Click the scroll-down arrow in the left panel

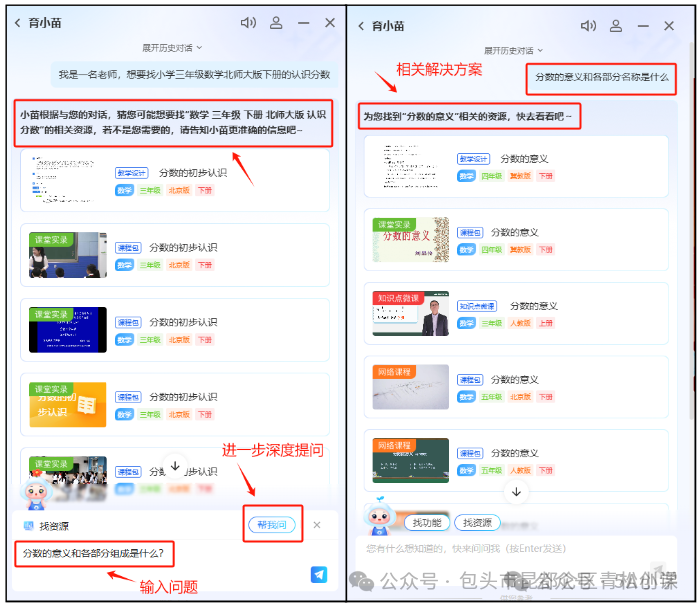pyautogui.click(x=175, y=466)
